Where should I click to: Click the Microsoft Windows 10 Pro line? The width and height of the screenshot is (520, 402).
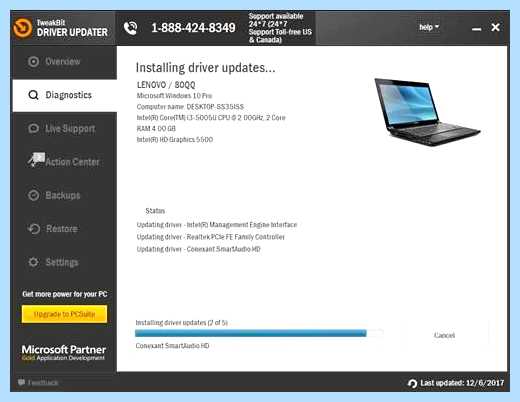coord(174,96)
